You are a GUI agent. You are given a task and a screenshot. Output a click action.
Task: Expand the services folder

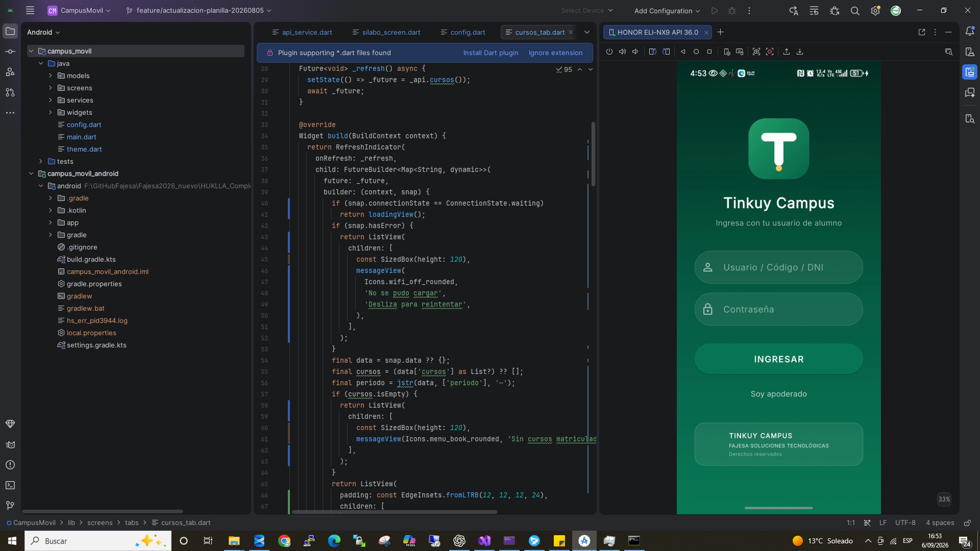pyautogui.click(x=51, y=100)
